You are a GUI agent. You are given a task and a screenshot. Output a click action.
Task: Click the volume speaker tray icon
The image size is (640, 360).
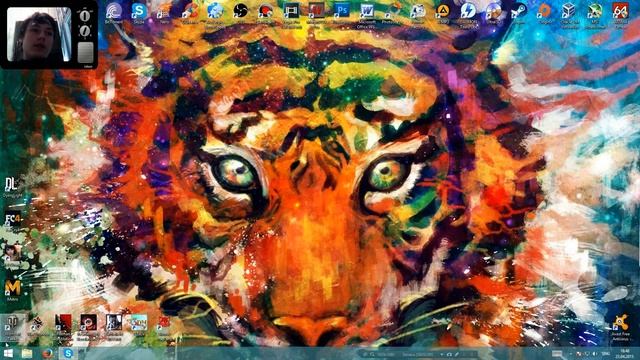click(x=594, y=354)
